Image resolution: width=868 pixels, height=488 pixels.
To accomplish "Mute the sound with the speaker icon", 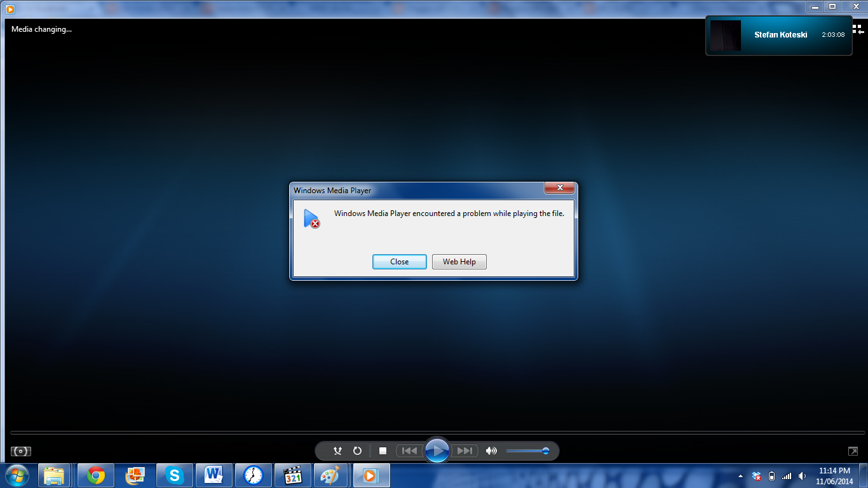I will click(x=491, y=451).
